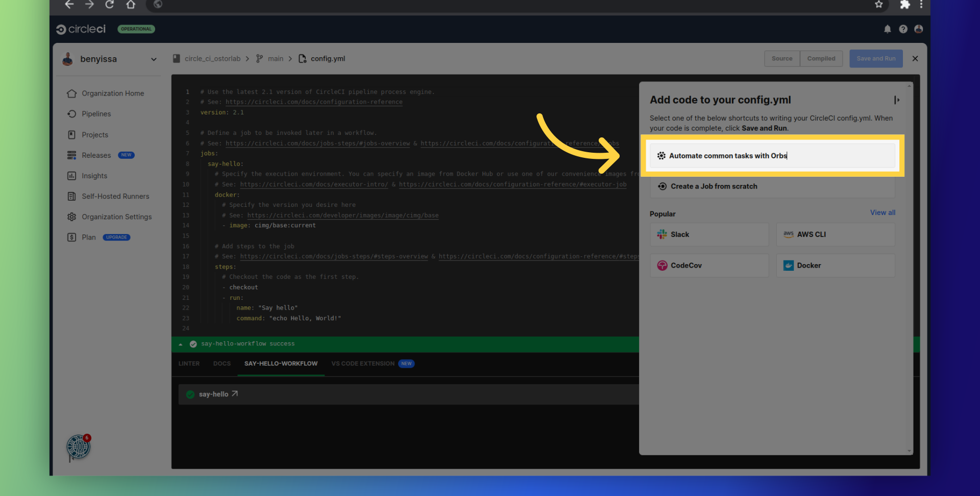Select the main branch breadcrumb

click(275, 59)
